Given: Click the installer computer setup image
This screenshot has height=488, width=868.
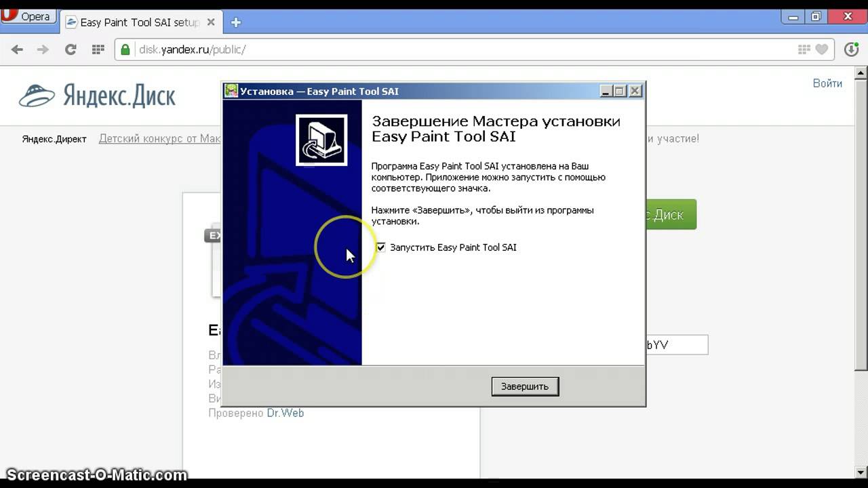Looking at the screenshot, I should pyautogui.click(x=321, y=140).
